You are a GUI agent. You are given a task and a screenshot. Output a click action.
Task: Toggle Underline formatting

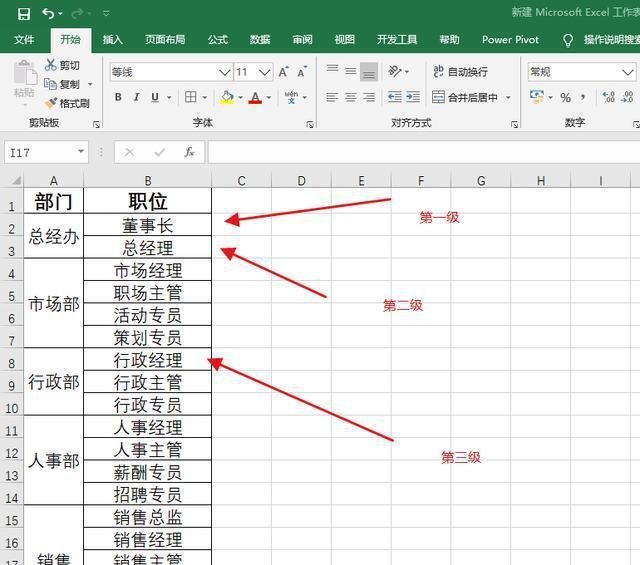(155, 97)
